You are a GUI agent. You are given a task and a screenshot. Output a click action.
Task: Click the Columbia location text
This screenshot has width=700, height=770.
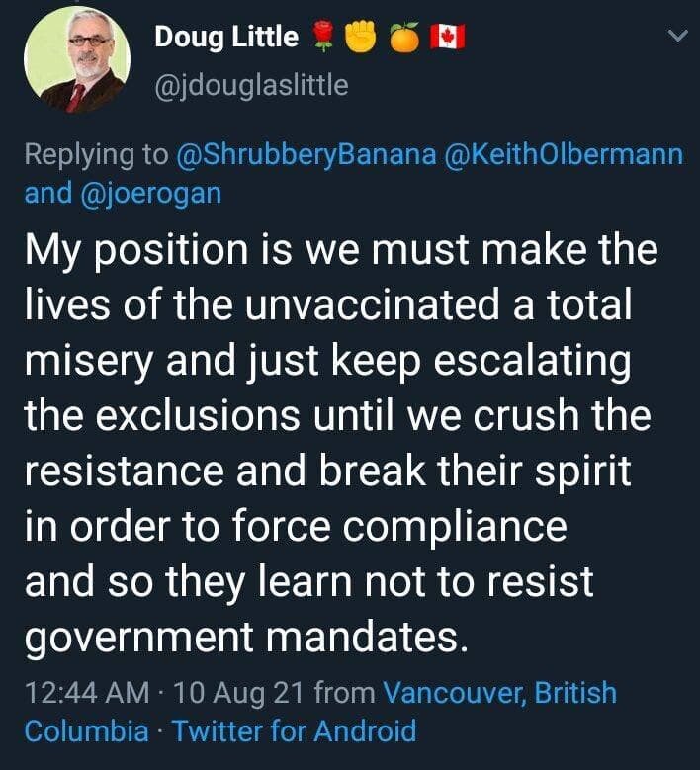(86, 731)
